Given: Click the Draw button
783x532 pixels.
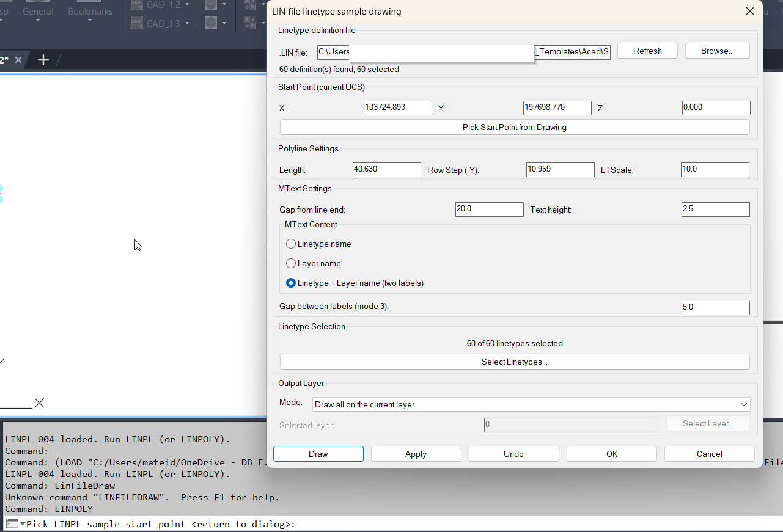Looking at the screenshot, I should [x=318, y=454].
